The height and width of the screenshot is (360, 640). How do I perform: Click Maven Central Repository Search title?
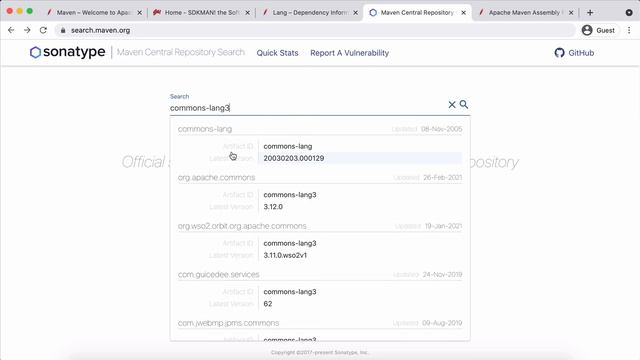(181, 52)
